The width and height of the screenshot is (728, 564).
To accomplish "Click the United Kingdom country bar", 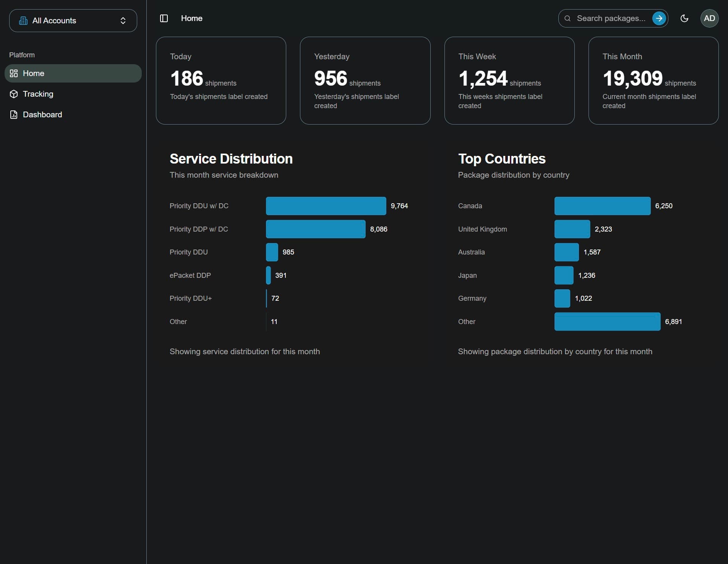I will coord(572,229).
